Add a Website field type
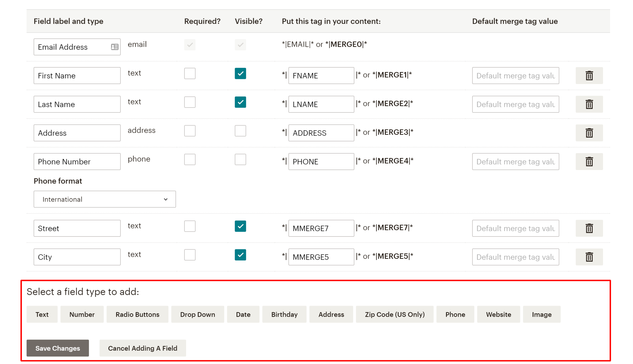Screen dimensions: 633x364 tap(498, 314)
